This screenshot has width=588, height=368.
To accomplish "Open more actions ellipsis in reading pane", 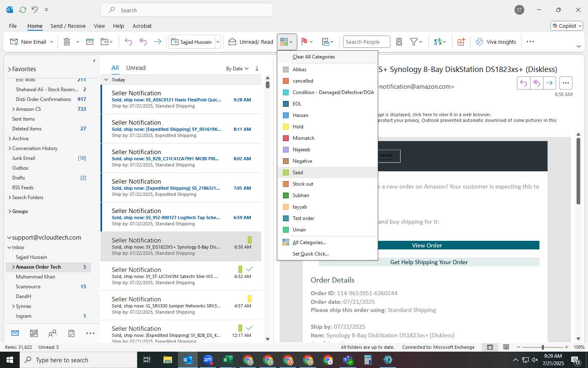I will [566, 83].
